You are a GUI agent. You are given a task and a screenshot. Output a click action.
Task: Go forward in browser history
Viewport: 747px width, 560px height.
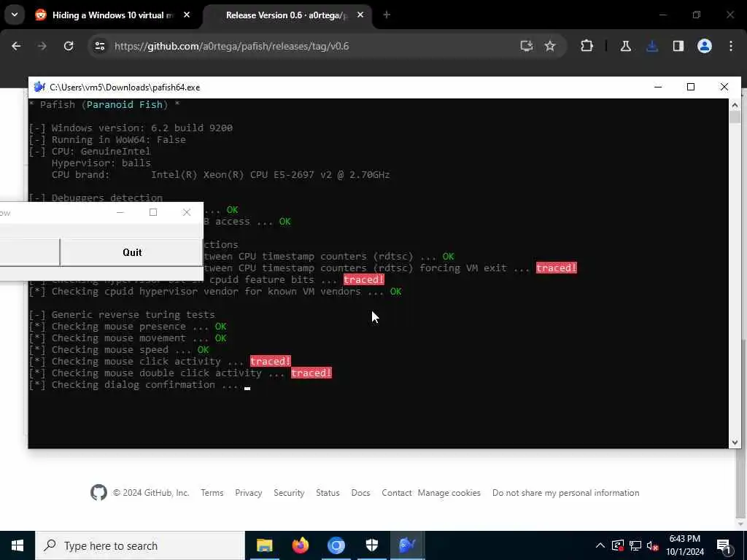coord(42,46)
